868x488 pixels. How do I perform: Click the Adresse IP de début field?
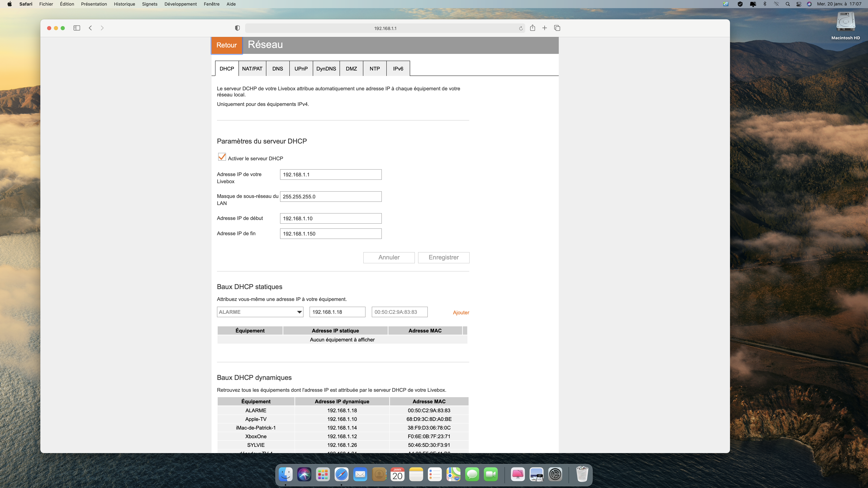tap(331, 218)
